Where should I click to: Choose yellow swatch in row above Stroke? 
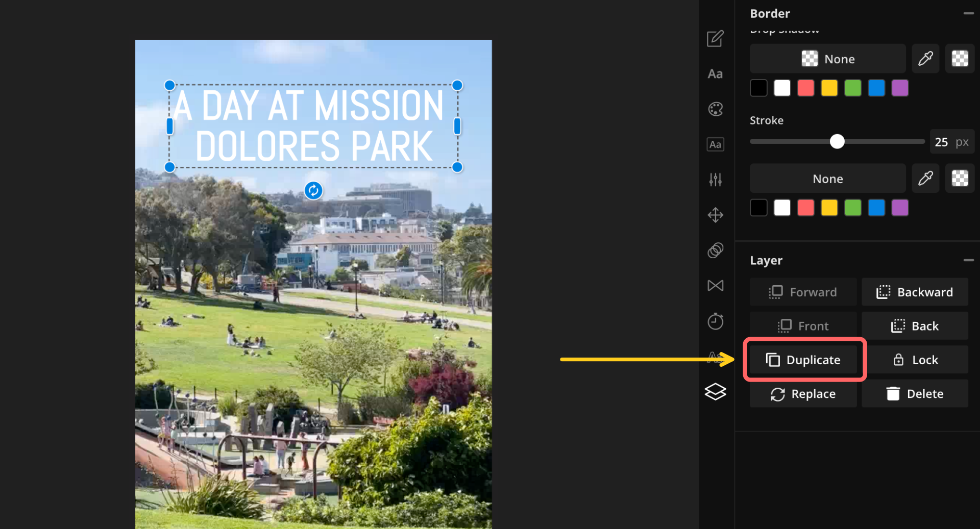click(829, 88)
